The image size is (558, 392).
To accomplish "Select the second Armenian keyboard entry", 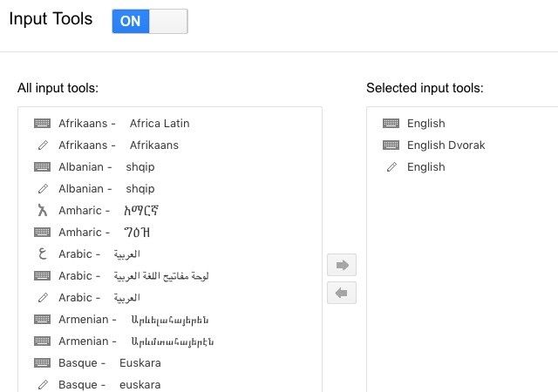I will click(136, 341).
